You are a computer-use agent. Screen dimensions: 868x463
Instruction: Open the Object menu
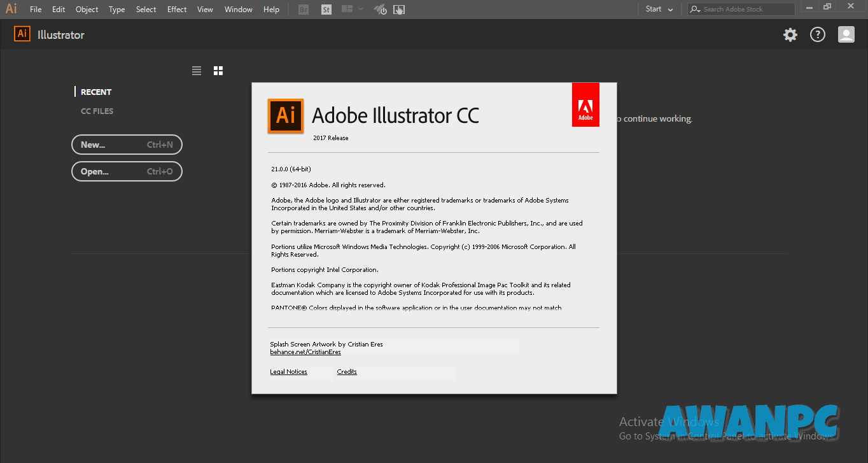click(87, 10)
